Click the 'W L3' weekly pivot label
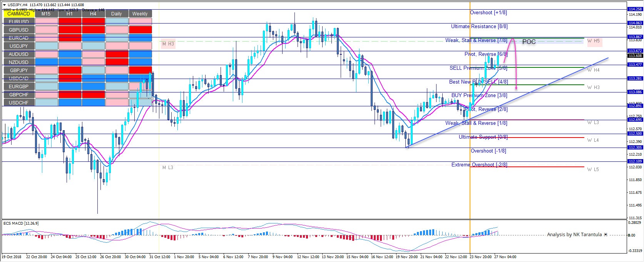The height and width of the screenshot is (262, 644). point(593,123)
